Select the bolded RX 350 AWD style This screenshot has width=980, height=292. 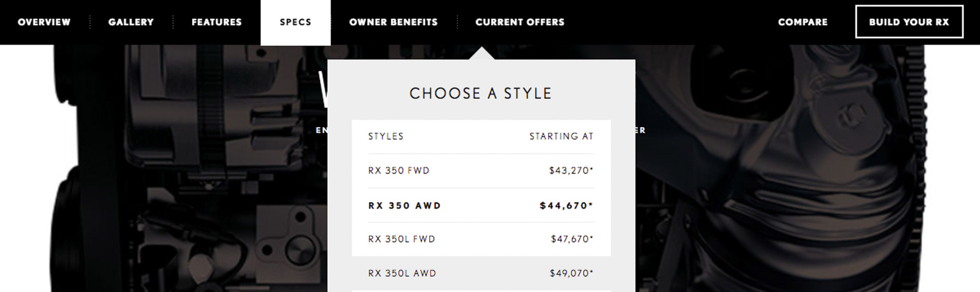click(404, 206)
